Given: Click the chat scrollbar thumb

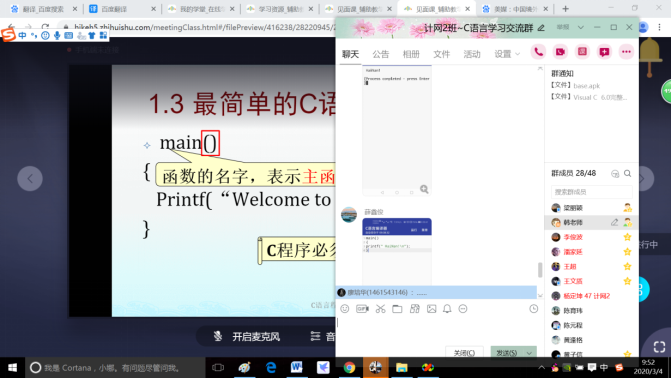Looking at the screenshot, I should coord(540,270).
